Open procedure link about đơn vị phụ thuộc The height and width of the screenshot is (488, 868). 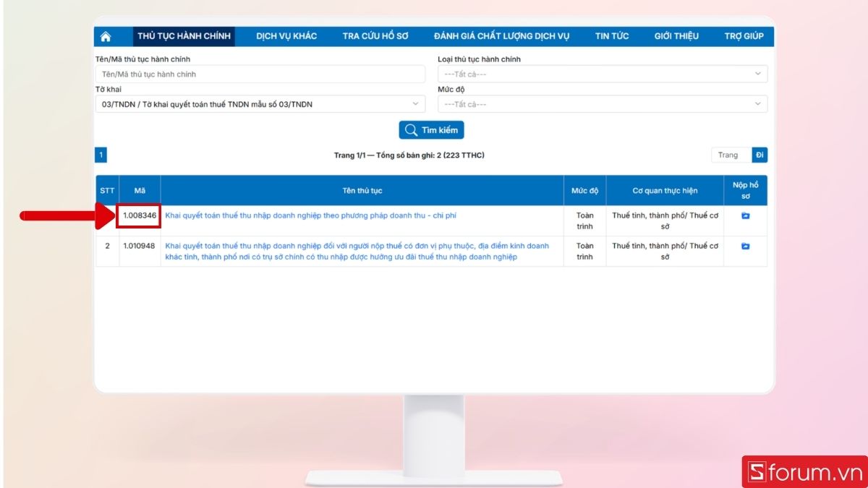coord(357,251)
